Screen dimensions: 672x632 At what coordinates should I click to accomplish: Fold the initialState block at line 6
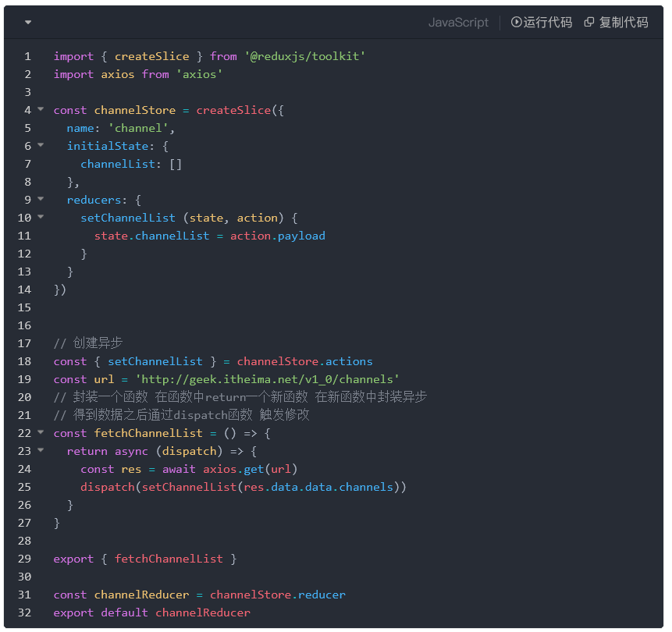click(41, 146)
